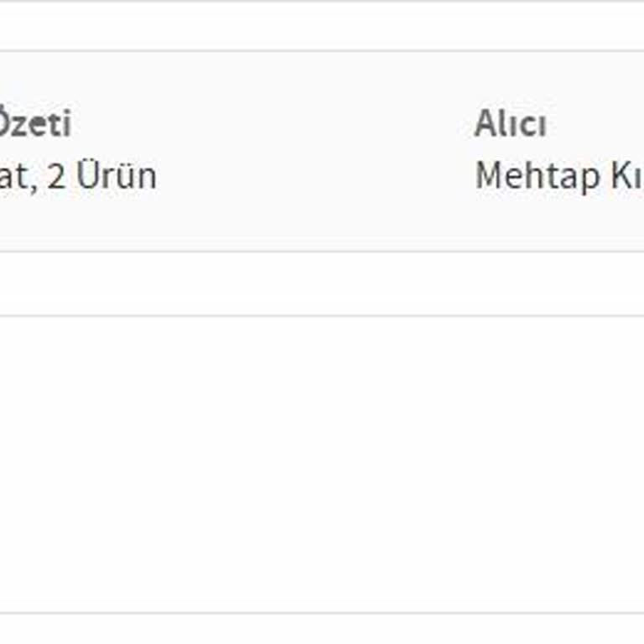Click the "2 Ürün" product count text
This screenshot has width=644, height=644.
tap(101, 176)
